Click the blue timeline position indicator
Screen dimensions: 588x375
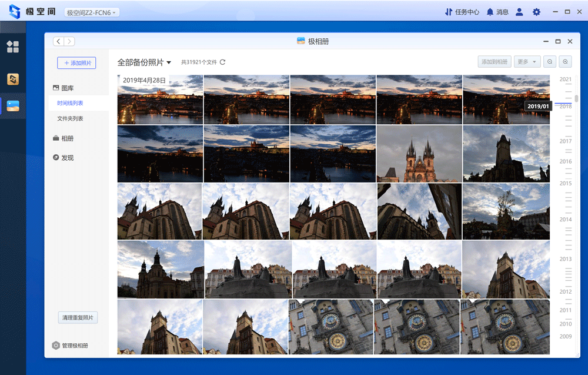[x=563, y=103]
